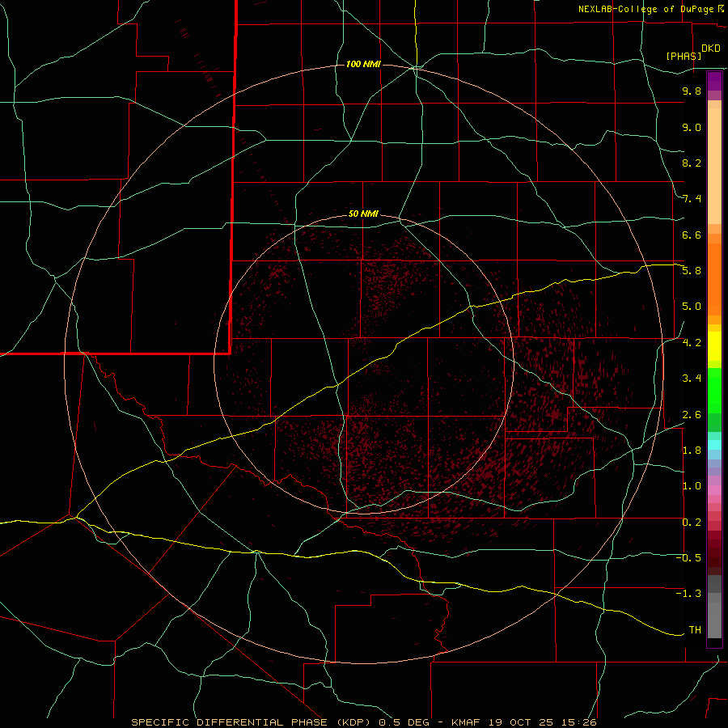Click the 9.8 value on the scale

[691, 91]
